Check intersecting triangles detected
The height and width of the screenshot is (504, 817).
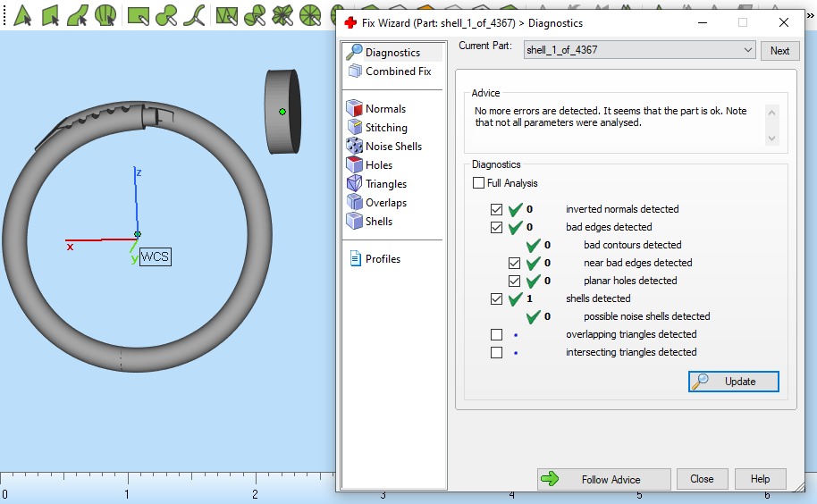tap(497, 352)
